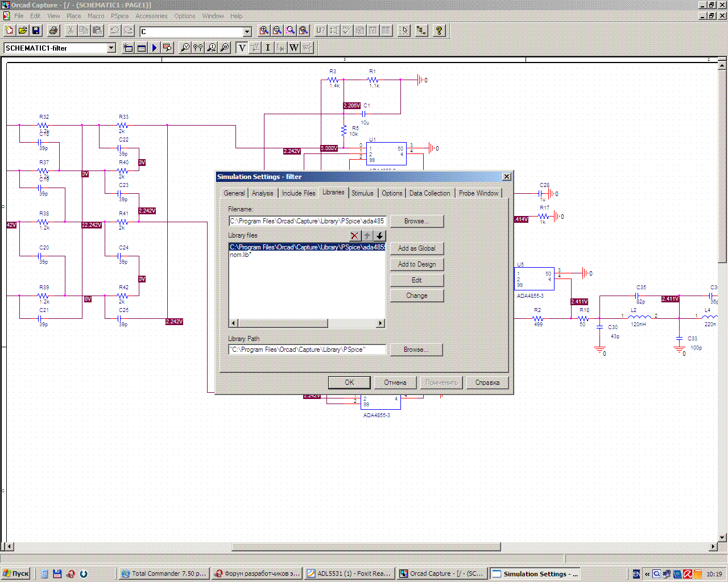The height and width of the screenshot is (582, 728).
Task: Place a Voltage Differential marker icon
Action: (198, 48)
